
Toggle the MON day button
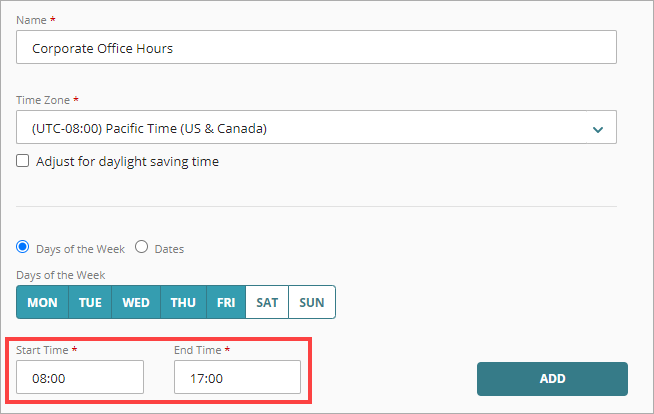tap(42, 303)
